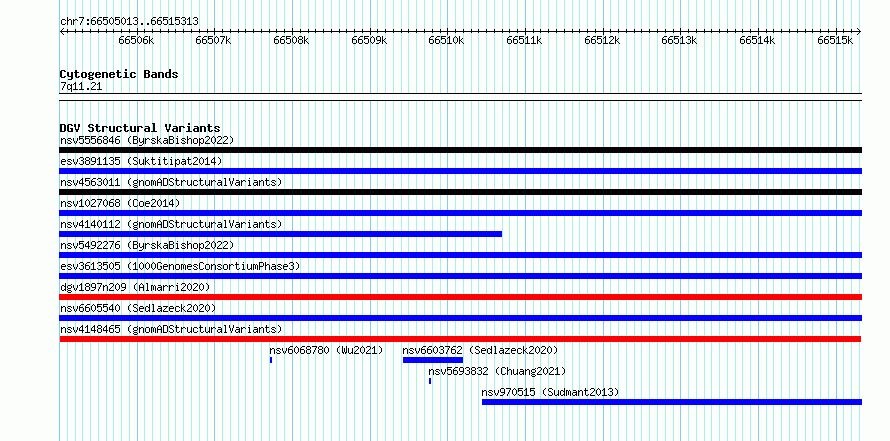Click the 66514k ruler tick label
The height and width of the screenshot is (441, 890).
[758, 40]
